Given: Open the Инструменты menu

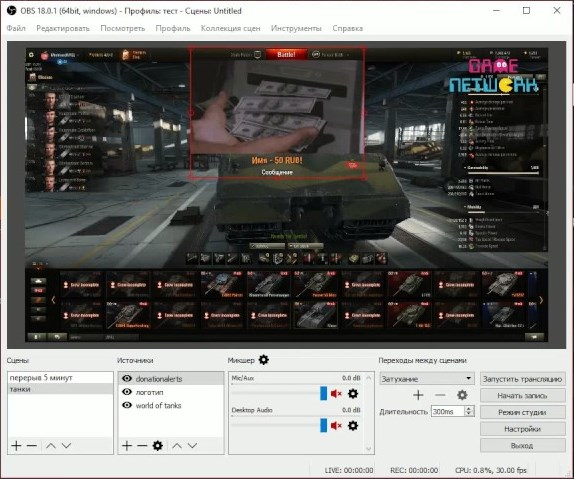Looking at the screenshot, I should click(x=296, y=28).
